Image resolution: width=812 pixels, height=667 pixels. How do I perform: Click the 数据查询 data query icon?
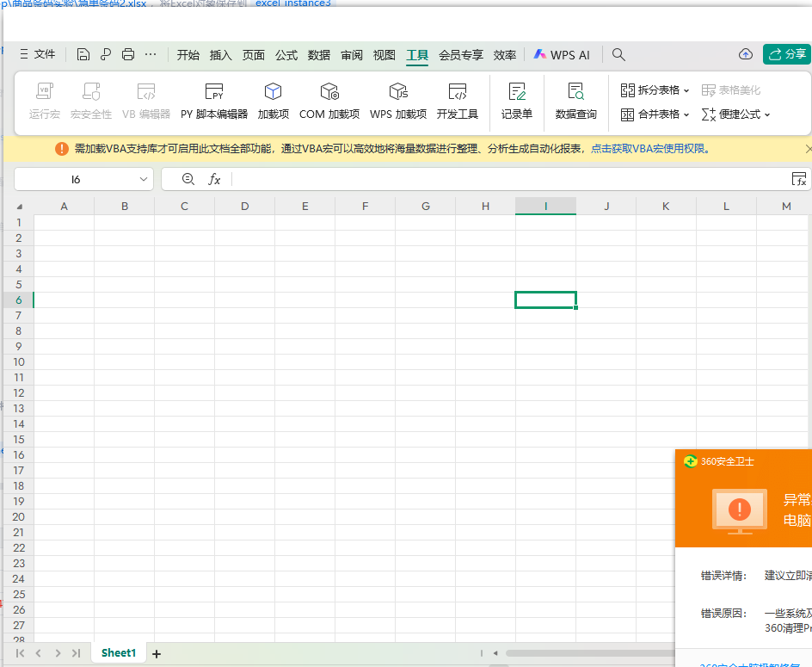pyautogui.click(x=575, y=101)
